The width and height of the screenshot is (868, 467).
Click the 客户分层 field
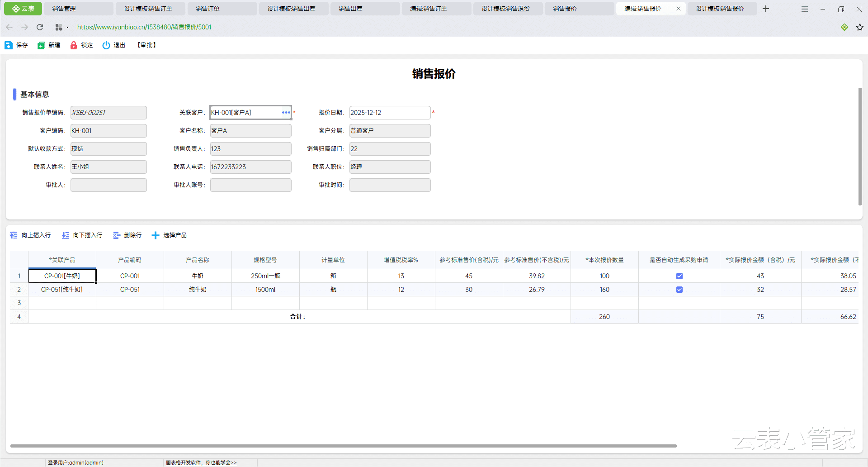390,131
